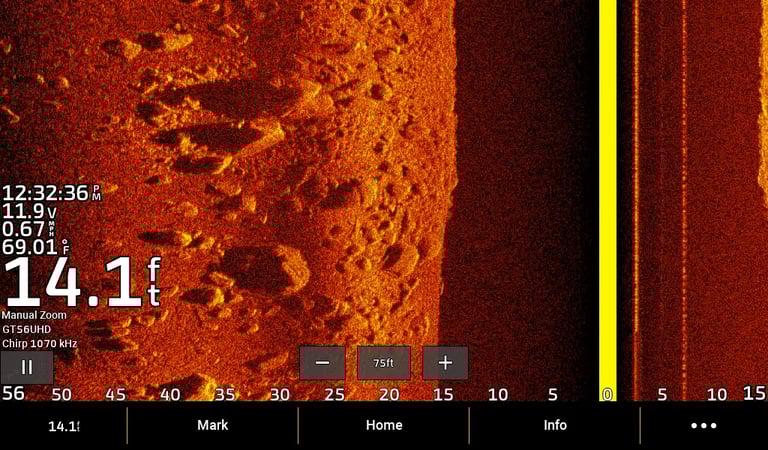Tap the 11.9 V voltage readout
Image resolution: width=768 pixels, height=450 pixels.
pos(29,212)
